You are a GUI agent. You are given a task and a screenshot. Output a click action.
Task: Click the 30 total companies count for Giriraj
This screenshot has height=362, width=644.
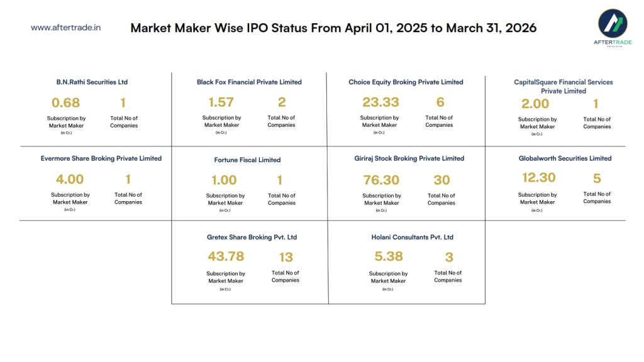point(441,180)
